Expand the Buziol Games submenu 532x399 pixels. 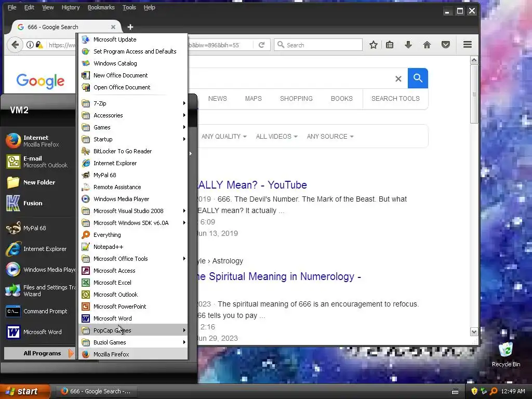tap(132, 342)
